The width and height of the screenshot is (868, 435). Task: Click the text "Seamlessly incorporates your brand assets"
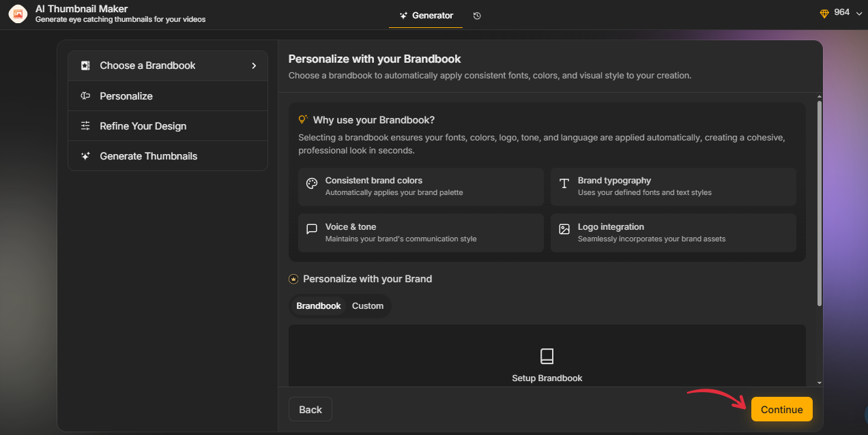pyautogui.click(x=652, y=239)
